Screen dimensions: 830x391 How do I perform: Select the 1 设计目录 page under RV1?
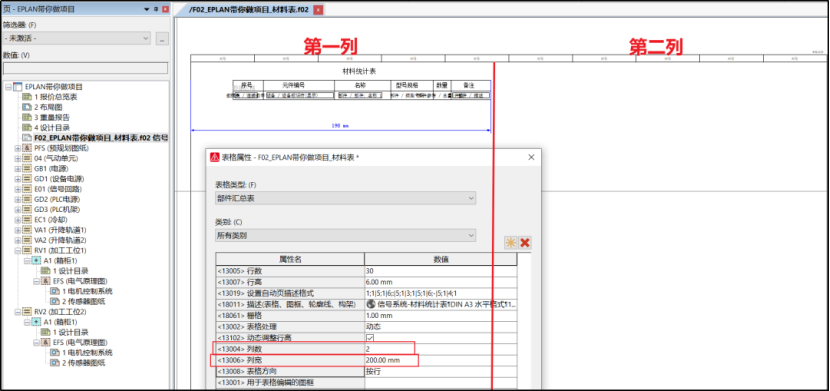70,271
